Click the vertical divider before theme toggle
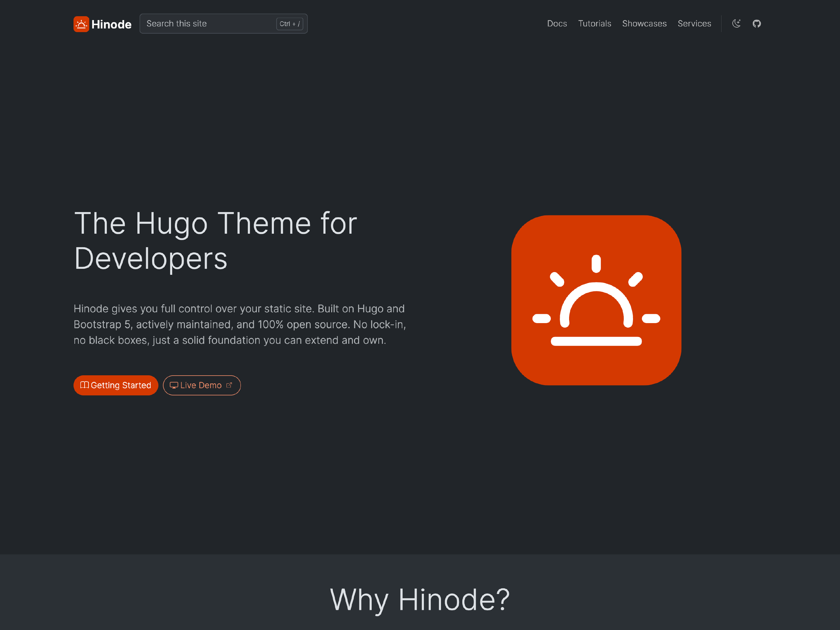 pos(721,23)
